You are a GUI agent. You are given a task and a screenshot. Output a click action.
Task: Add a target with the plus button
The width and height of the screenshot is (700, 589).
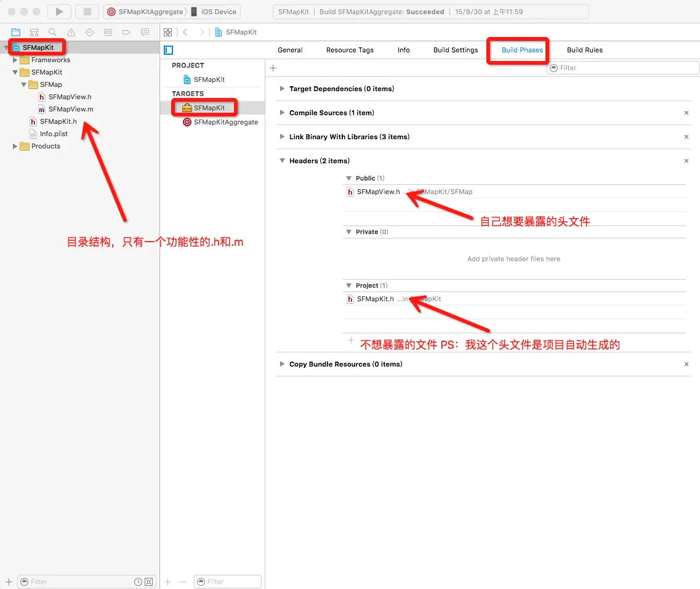pyautogui.click(x=168, y=582)
